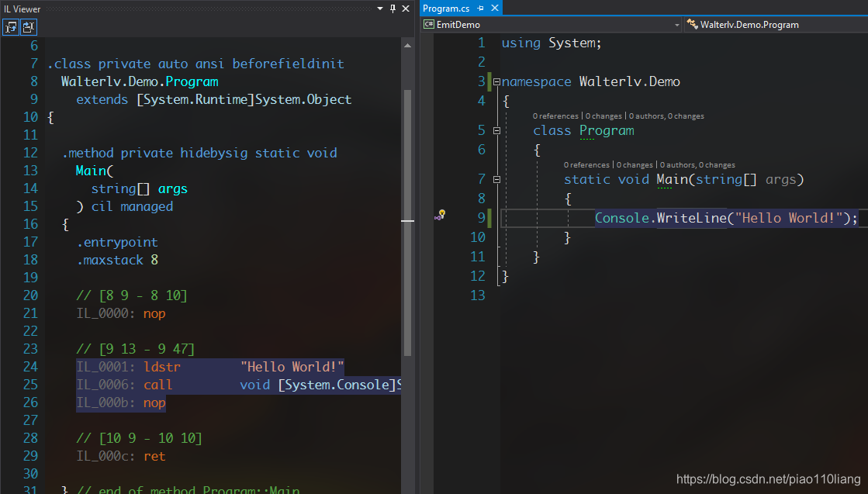Open the IL Viewer window options dropdown
This screenshot has width=868, height=494.
[380, 9]
